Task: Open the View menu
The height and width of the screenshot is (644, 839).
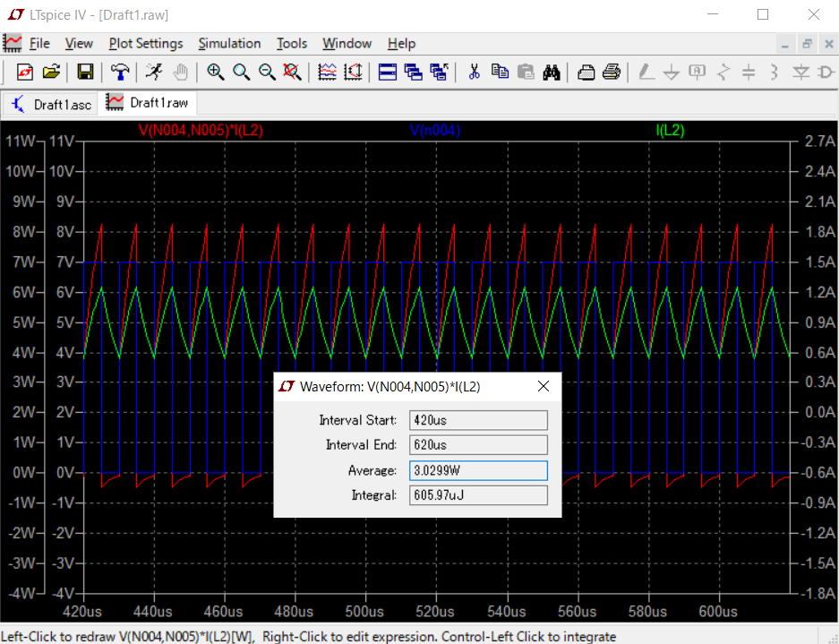Action: 79,43
